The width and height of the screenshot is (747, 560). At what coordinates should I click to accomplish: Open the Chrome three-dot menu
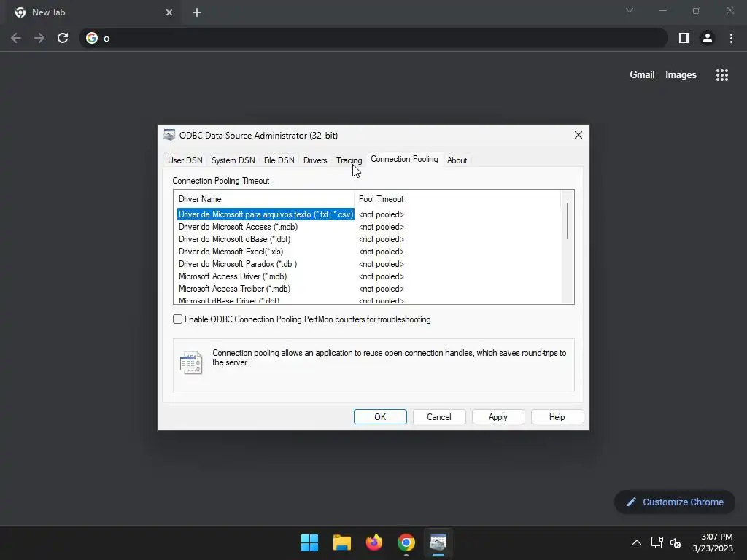[731, 38]
